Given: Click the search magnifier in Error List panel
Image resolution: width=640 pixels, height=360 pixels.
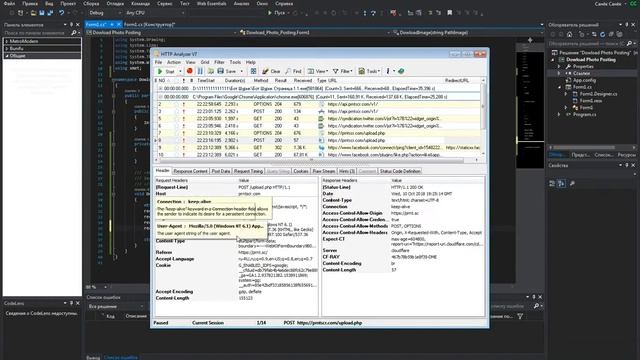Looking at the screenshot, I should pyautogui.click(x=536, y=306).
